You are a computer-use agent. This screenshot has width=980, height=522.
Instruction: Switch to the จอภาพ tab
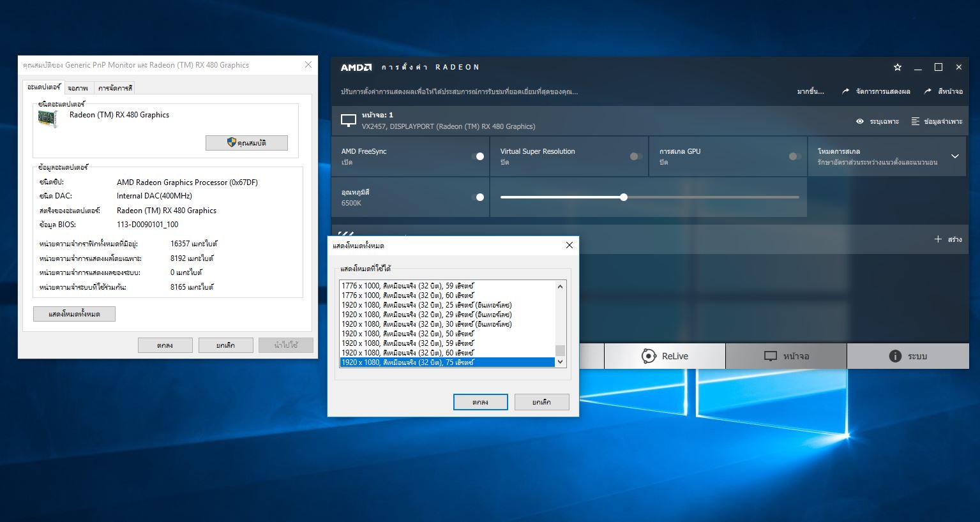(78, 88)
